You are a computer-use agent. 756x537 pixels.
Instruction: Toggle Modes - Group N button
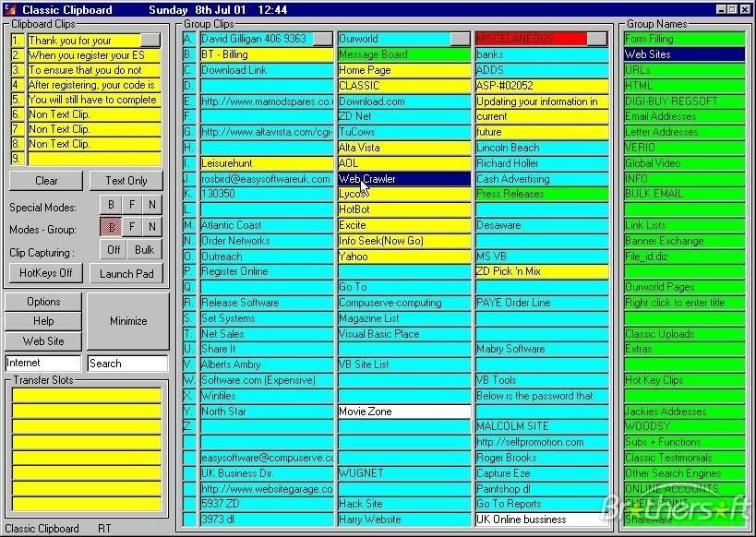tap(152, 227)
